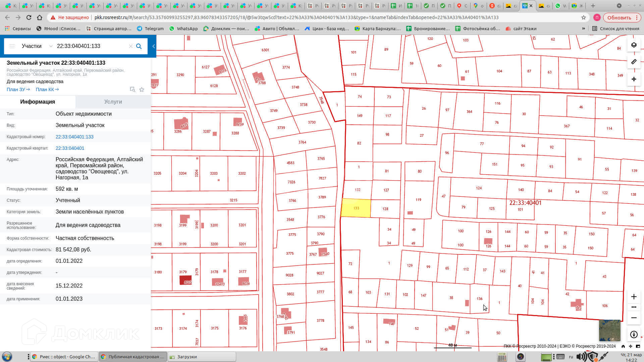This screenshot has height=362, width=644.
Task: Switch to satellite basemap thumbnail
Action: (x=609, y=330)
